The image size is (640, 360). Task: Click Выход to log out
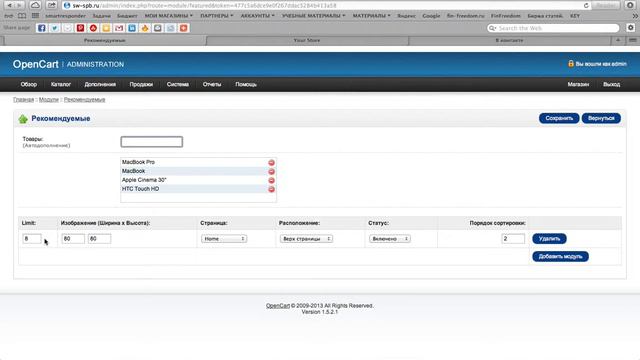pyautogui.click(x=611, y=84)
